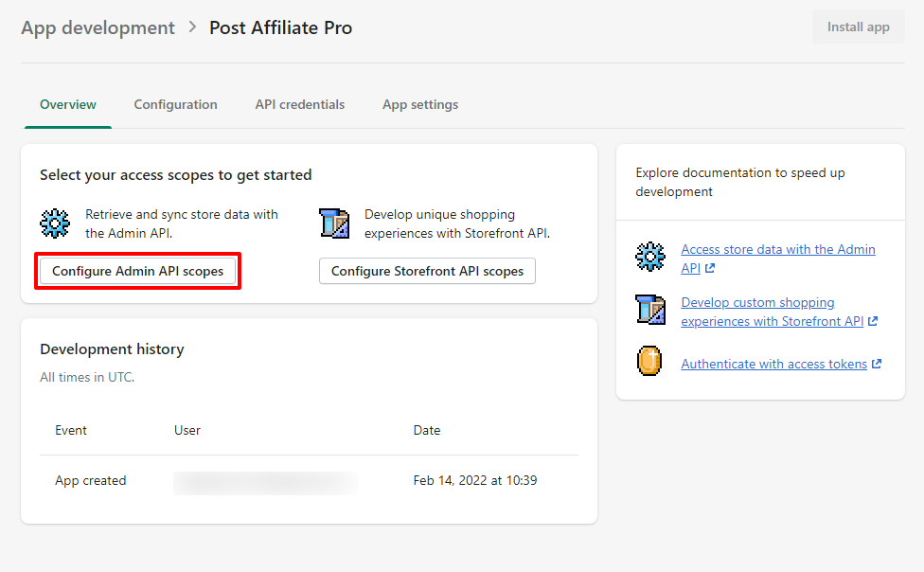
Task: Open Access store data with the Admin API link
Action: point(777,250)
